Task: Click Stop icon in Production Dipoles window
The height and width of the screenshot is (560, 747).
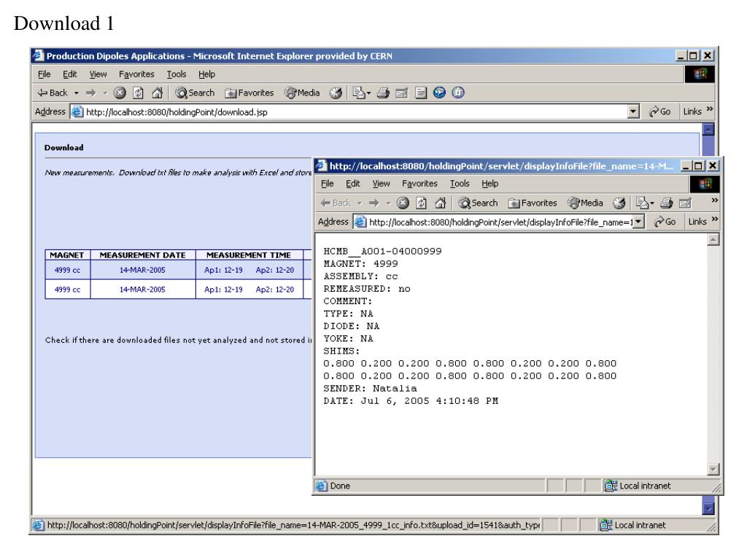Action: click(x=120, y=93)
